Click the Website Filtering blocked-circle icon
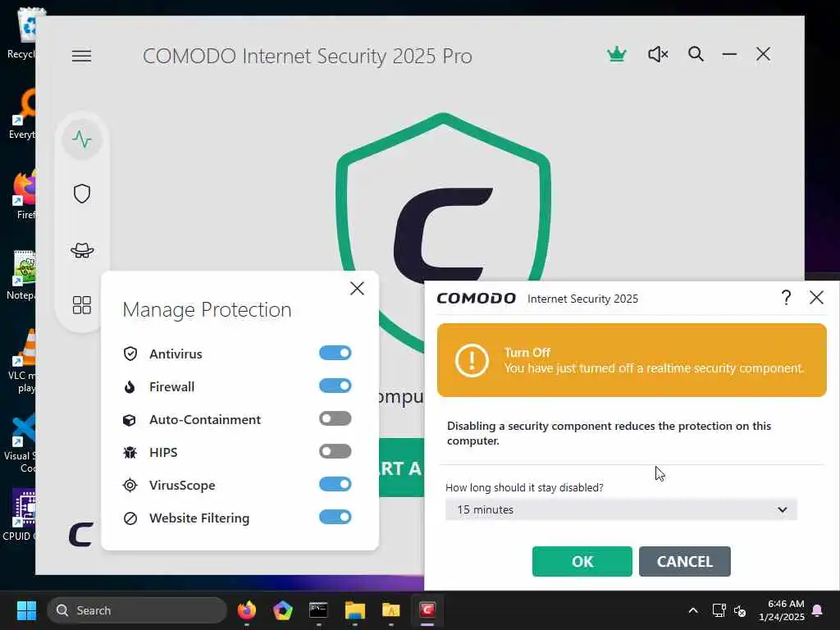Image resolution: width=840 pixels, height=630 pixels. click(x=130, y=518)
